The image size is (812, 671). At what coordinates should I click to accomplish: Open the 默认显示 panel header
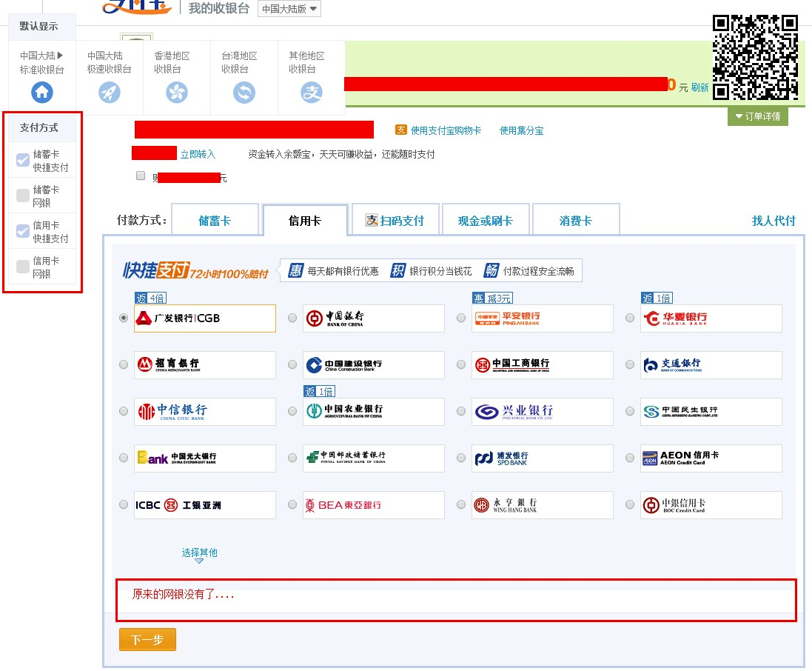tap(42, 27)
